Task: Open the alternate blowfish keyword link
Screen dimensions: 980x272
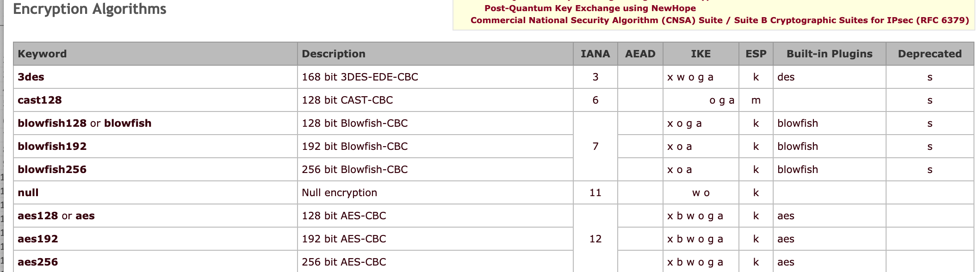Action: click(128, 123)
